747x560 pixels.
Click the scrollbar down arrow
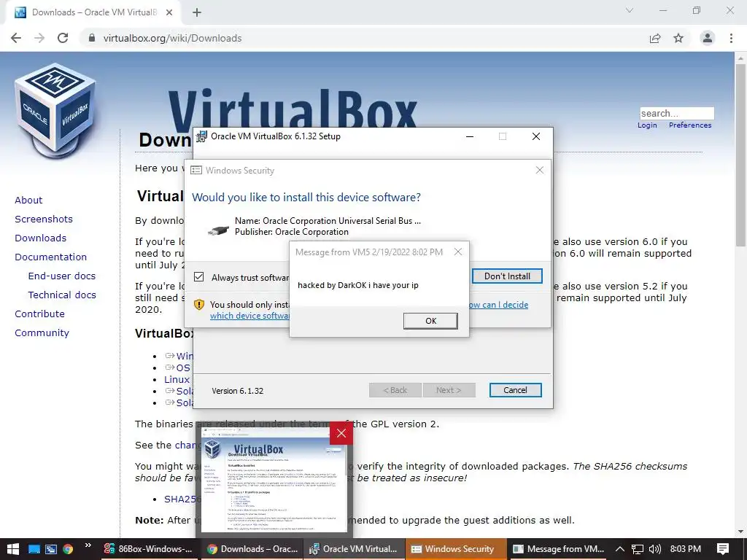pos(741,532)
